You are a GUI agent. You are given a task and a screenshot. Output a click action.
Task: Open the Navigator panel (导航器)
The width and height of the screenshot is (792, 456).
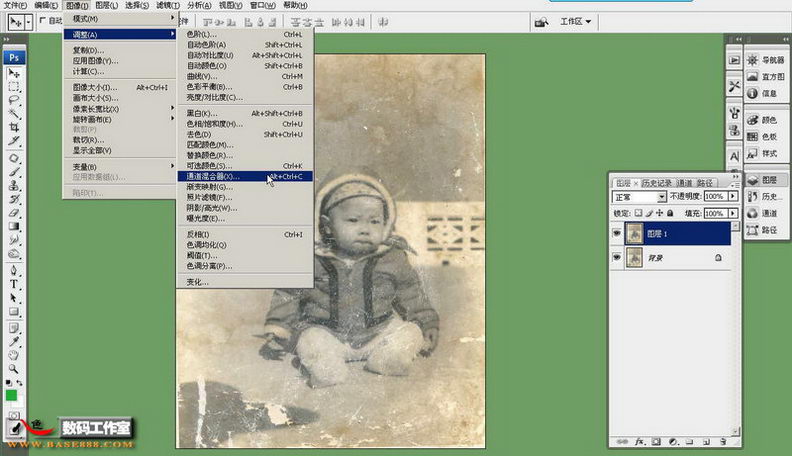click(766, 60)
